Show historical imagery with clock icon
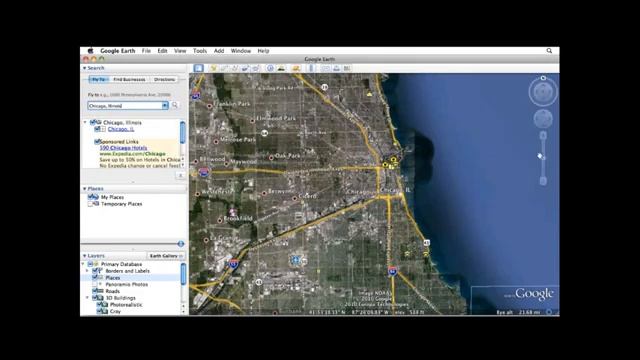Image resolution: width=640 pixels, height=360 pixels. 270,68
